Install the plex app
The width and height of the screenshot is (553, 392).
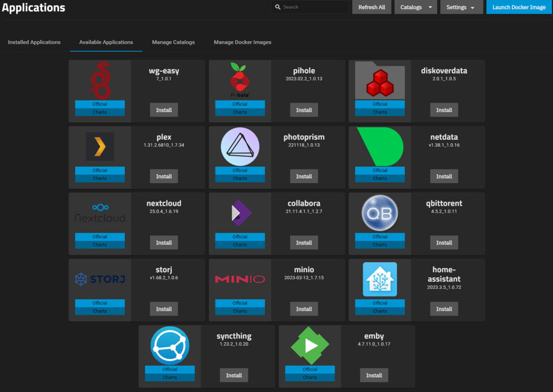point(164,176)
